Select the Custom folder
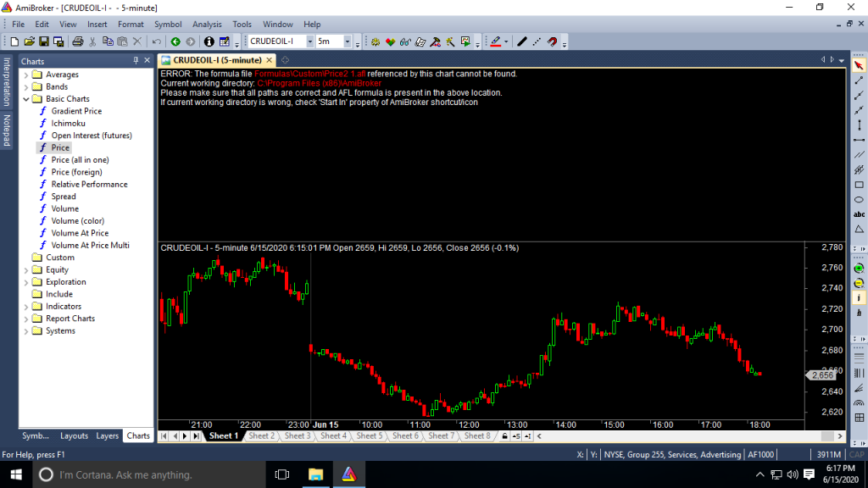 [x=60, y=258]
